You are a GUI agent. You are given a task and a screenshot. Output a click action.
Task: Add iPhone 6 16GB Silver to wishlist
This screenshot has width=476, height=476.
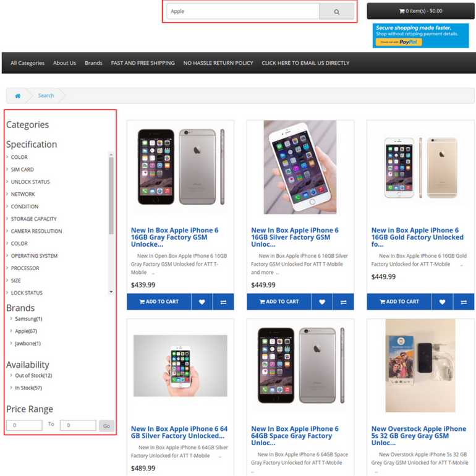tap(322, 302)
